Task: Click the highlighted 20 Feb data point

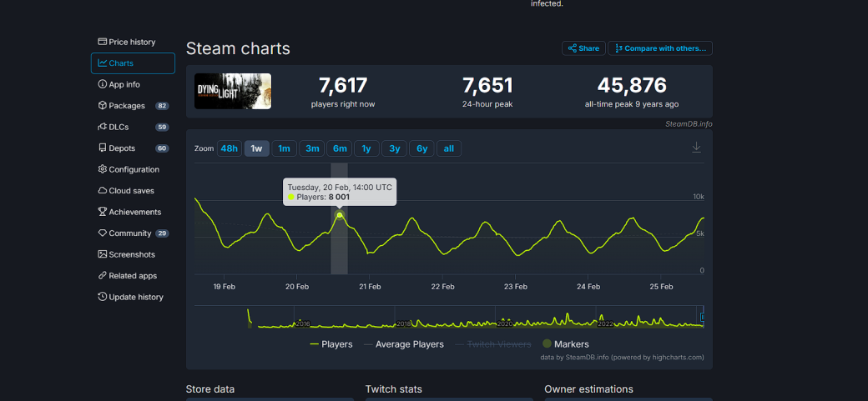Action: pos(340,214)
